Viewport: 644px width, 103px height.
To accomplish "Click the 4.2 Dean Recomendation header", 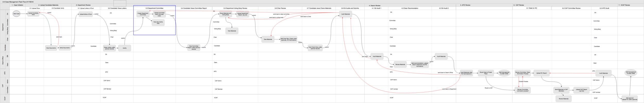I will (x=410, y=8).
